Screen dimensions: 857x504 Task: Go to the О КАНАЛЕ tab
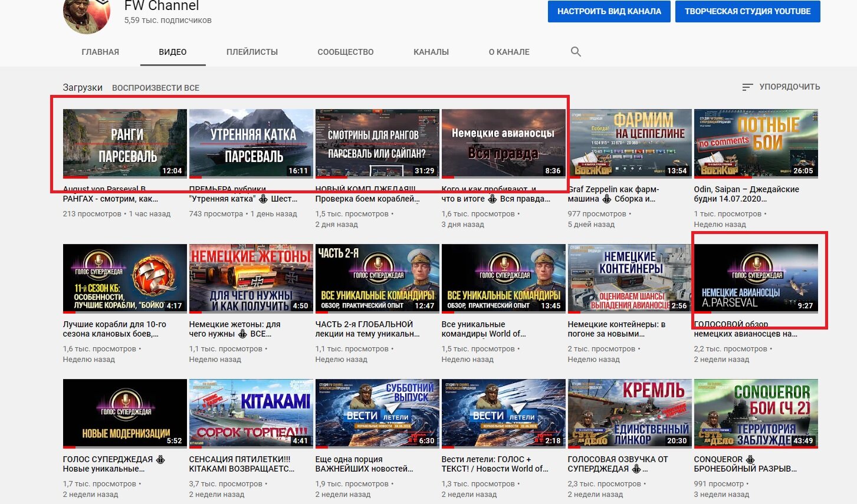point(509,52)
